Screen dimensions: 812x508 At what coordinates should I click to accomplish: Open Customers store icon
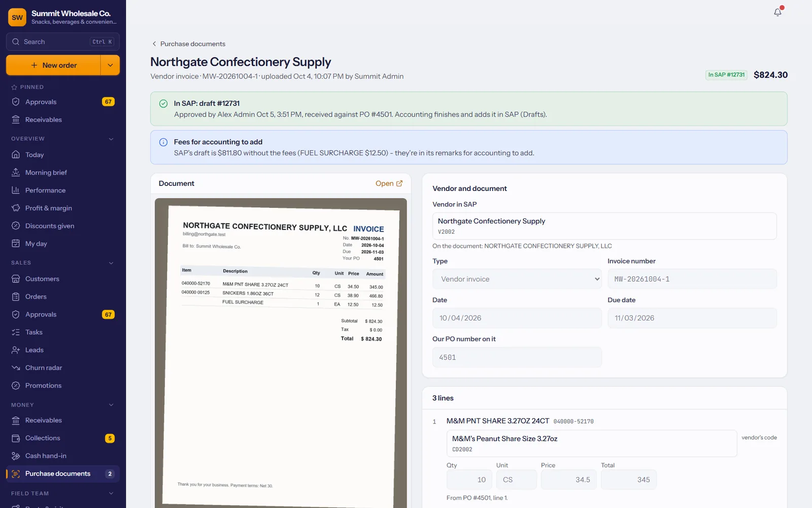pyautogui.click(x=63, y=278)
